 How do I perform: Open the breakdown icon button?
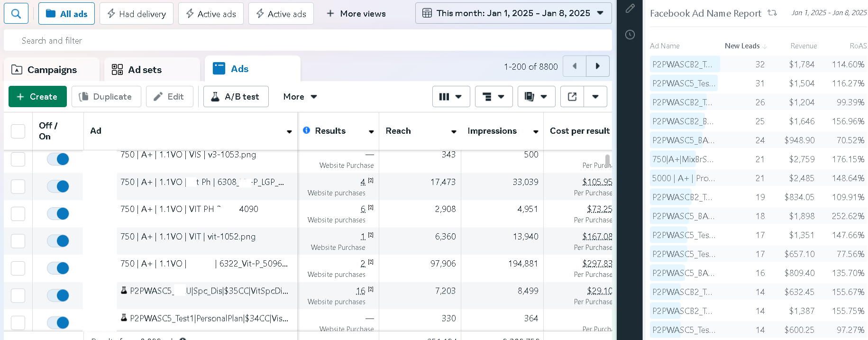493,97
